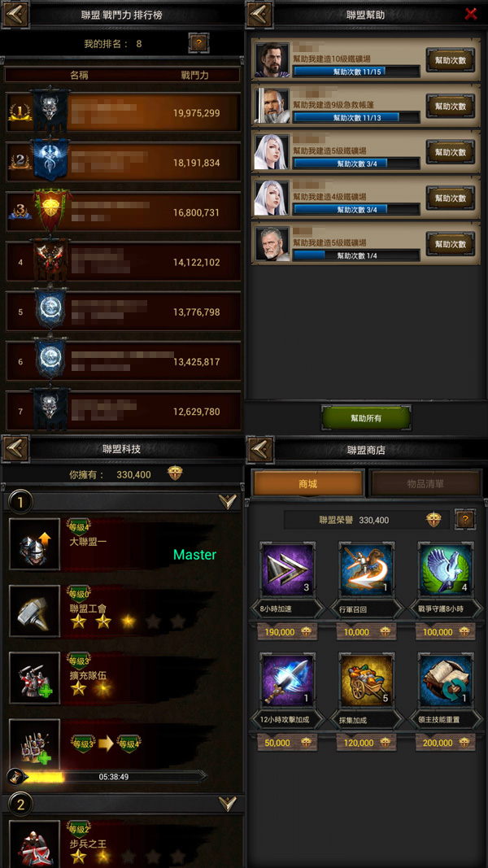Close the 聯盟幫助 panel with red X
Screen dimensions: 488x868
(471, 14)
